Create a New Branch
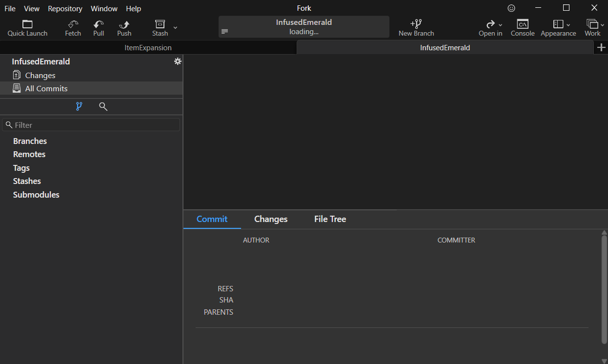The image size is (608, 364). 416,27
